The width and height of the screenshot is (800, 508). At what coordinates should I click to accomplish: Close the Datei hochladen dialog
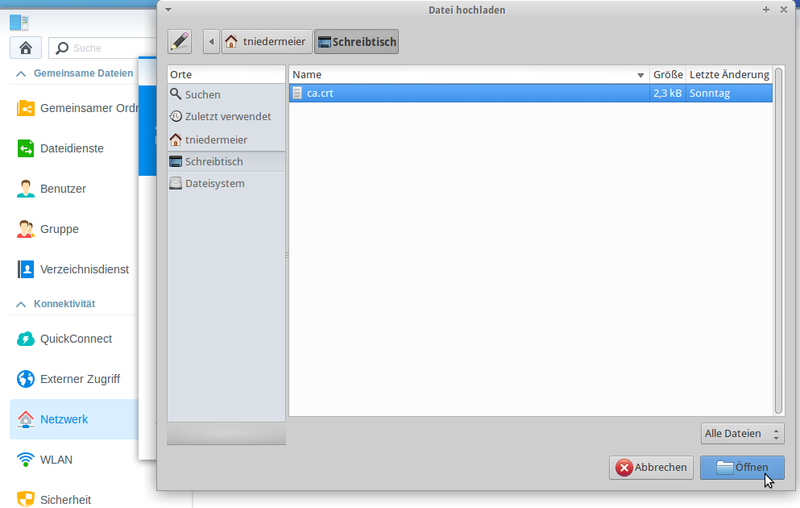pyautogui.click(x=784, y=10)
